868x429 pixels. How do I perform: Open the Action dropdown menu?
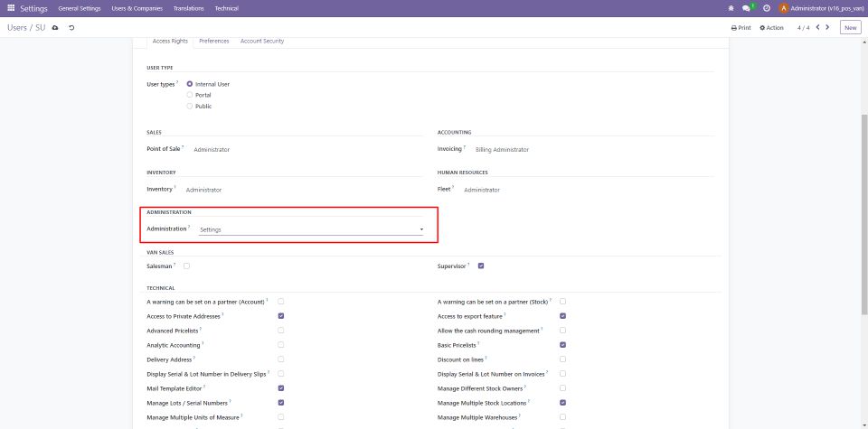pos(771,28)
